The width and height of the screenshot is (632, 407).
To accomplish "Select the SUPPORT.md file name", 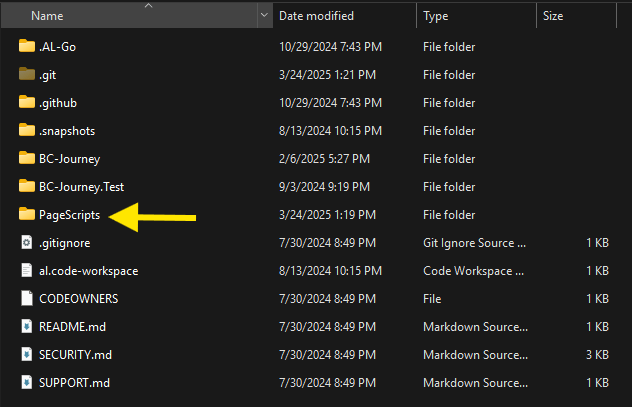I will tap(75, 382).
